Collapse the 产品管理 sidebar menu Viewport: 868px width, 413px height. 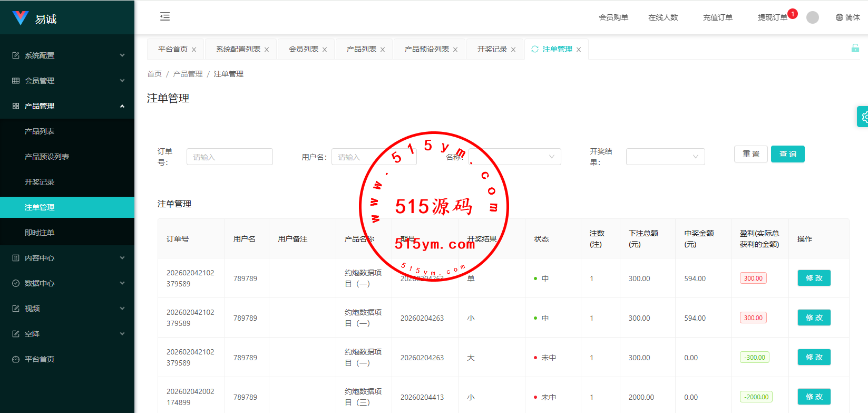pyautogui.click(x=67, y=106)
